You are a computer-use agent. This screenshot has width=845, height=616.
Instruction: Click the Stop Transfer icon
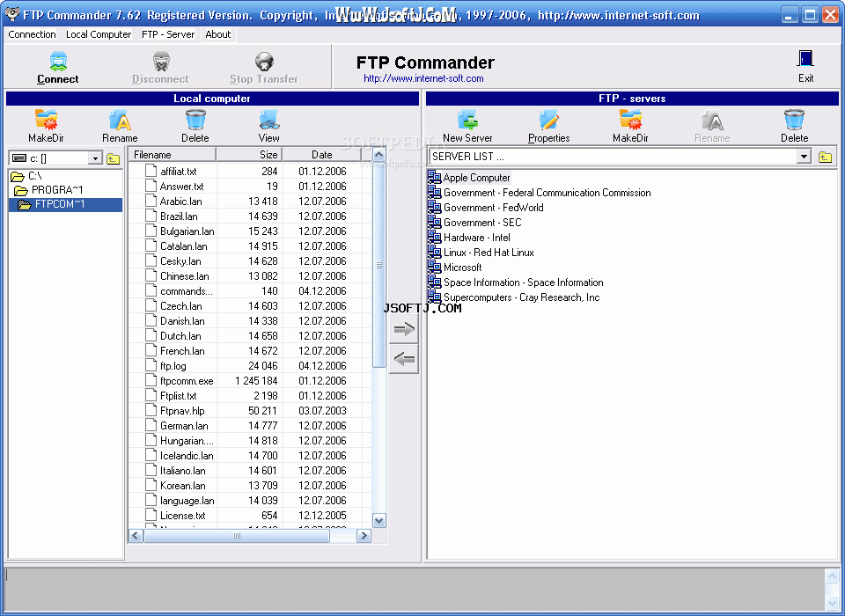pos(264,62)
